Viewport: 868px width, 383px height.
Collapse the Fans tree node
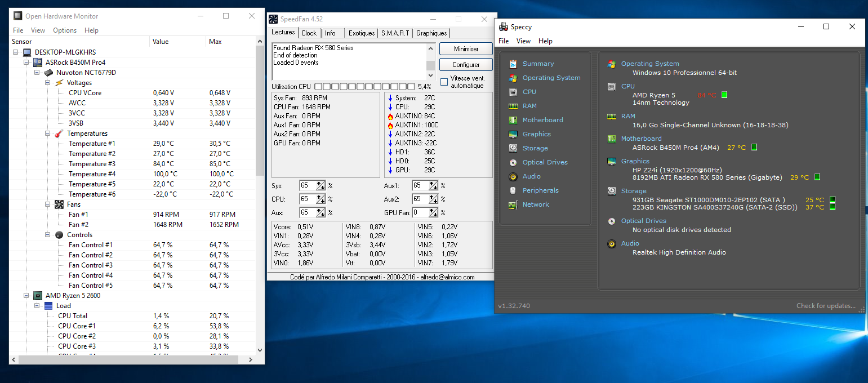click(x=48, y=204)
